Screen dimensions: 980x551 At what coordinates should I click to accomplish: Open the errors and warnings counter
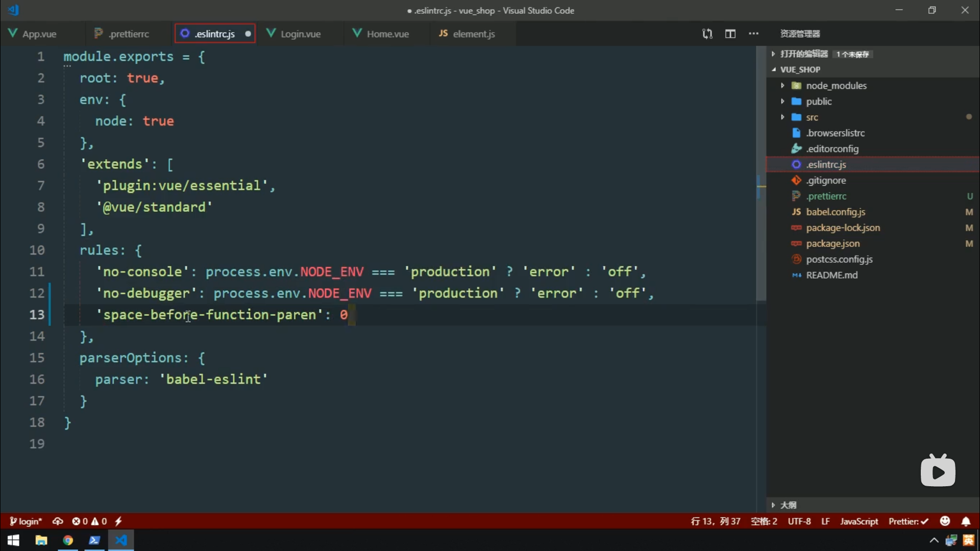(x=89, y=521)
